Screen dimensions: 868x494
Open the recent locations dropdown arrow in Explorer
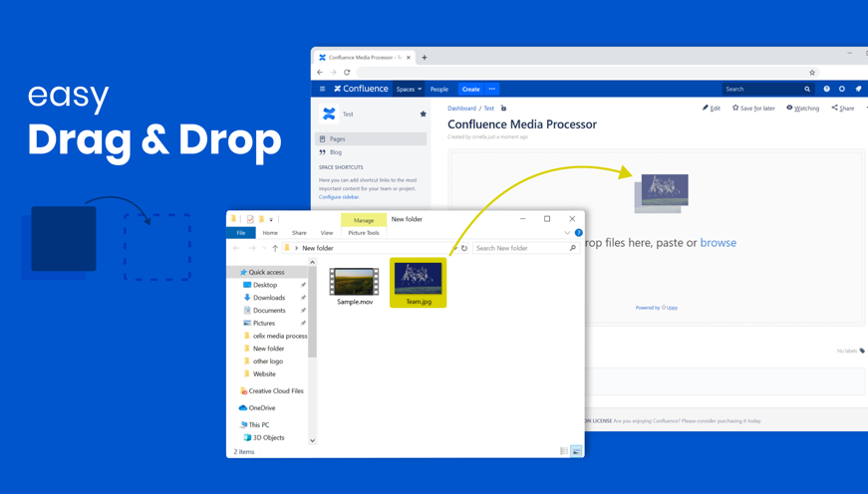(264, 248)
